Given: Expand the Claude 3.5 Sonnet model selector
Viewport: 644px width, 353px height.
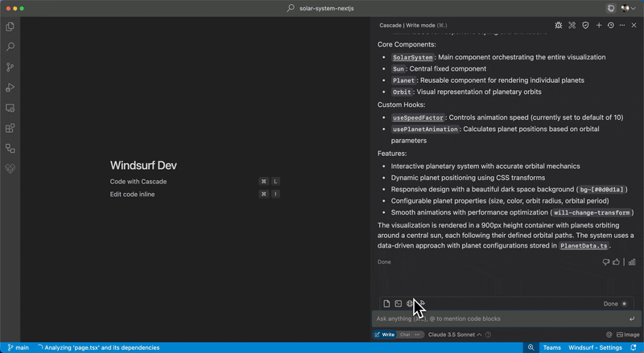Looking at the screenshot, I should 454,335.
